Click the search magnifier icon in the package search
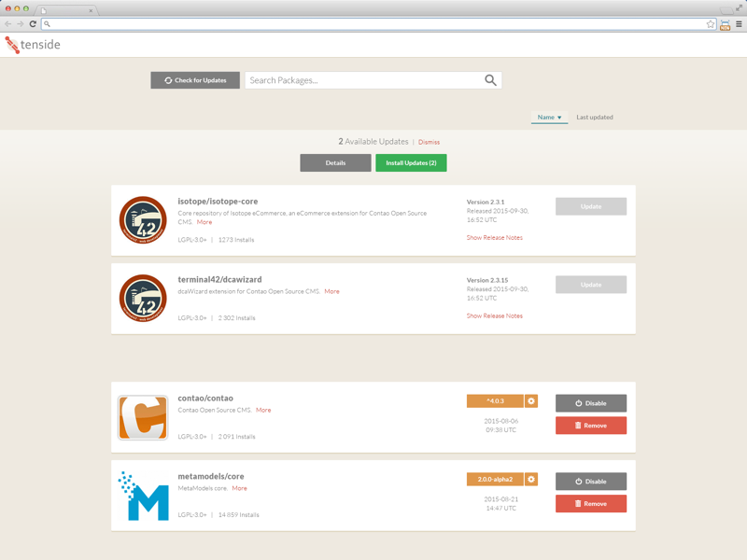 click(x=490, y=80)
